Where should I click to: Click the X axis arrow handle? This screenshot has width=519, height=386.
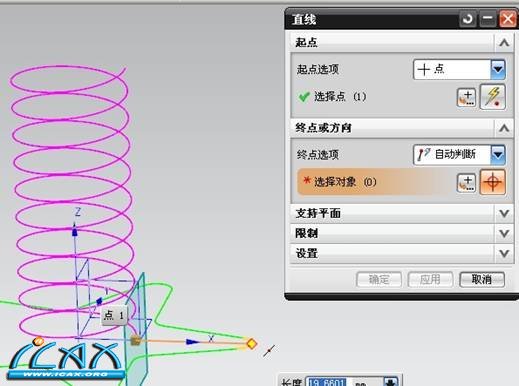[193, 342]
